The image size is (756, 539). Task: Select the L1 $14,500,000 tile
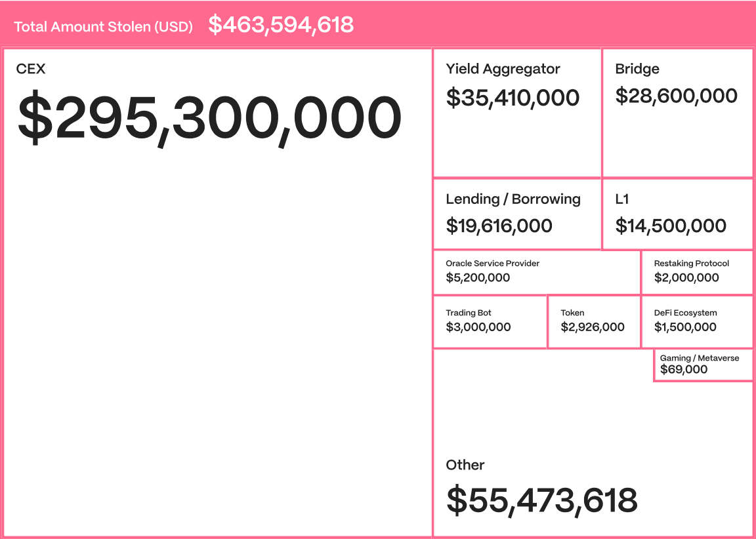tap(677, 214)
